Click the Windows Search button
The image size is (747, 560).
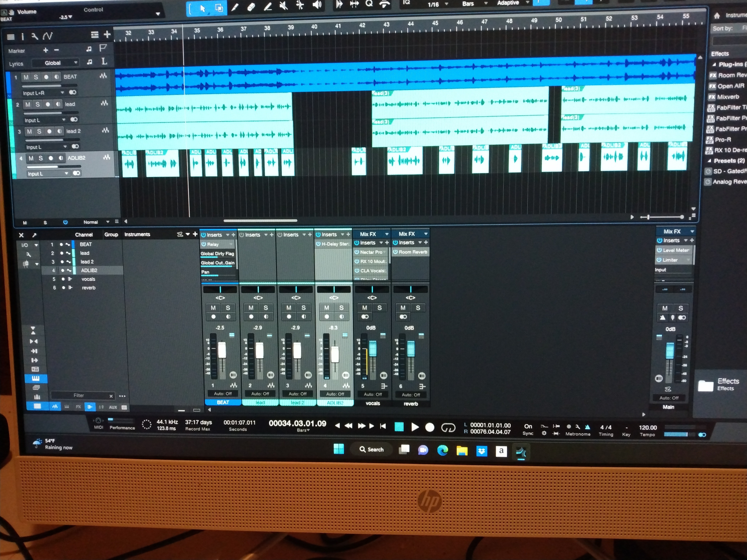point(372,449)
